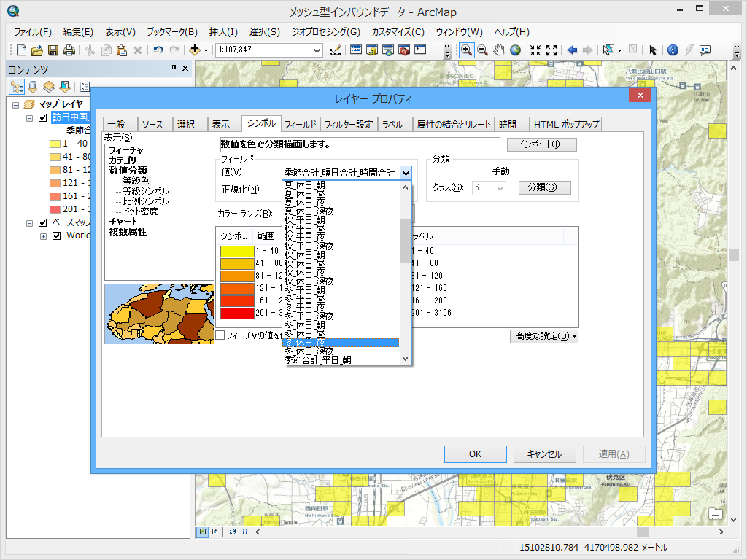Toggle visibility of the ベースマップ group layer
747x560 pixels.
43,222
